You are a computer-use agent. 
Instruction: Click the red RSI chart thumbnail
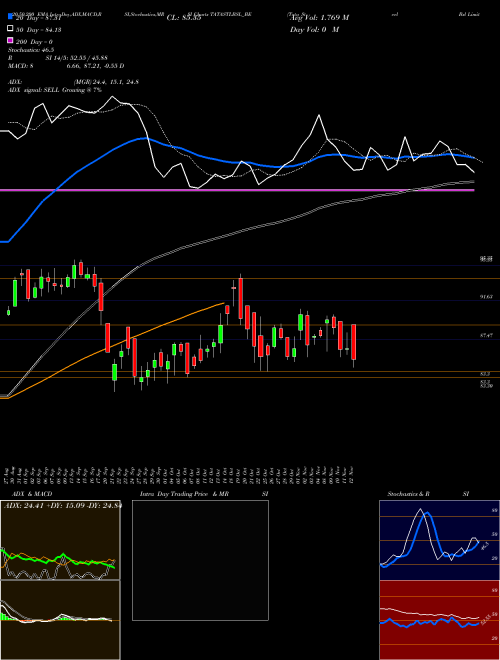pyautogui.click(x=439, y=620)
